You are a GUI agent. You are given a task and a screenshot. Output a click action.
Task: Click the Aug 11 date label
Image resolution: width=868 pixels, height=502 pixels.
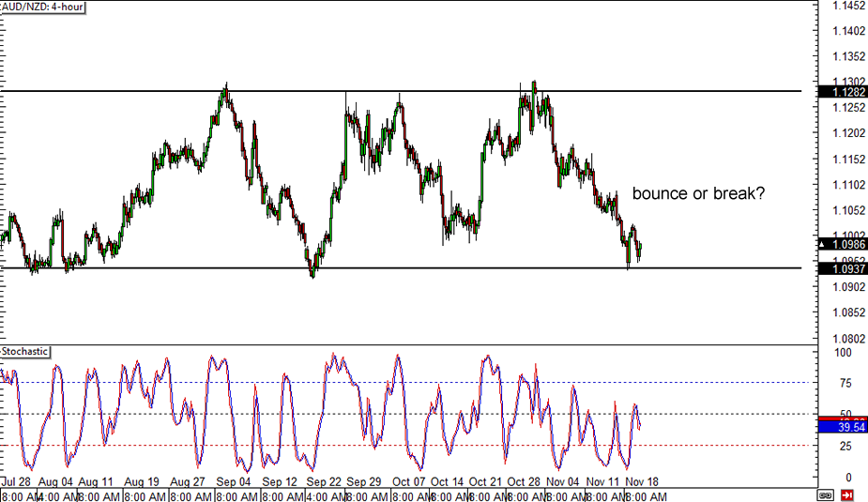(96, 481)
